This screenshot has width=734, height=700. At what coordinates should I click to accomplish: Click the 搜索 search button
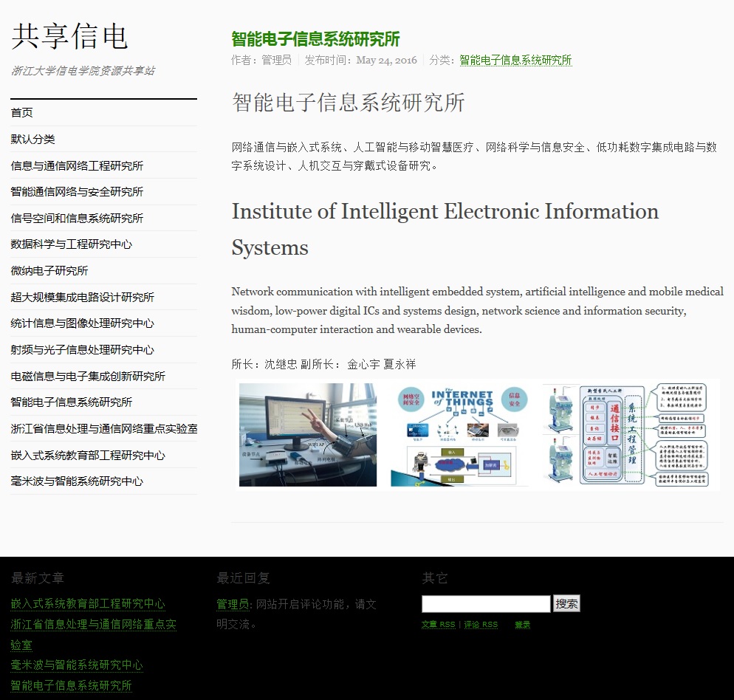[x=566, y=604]
